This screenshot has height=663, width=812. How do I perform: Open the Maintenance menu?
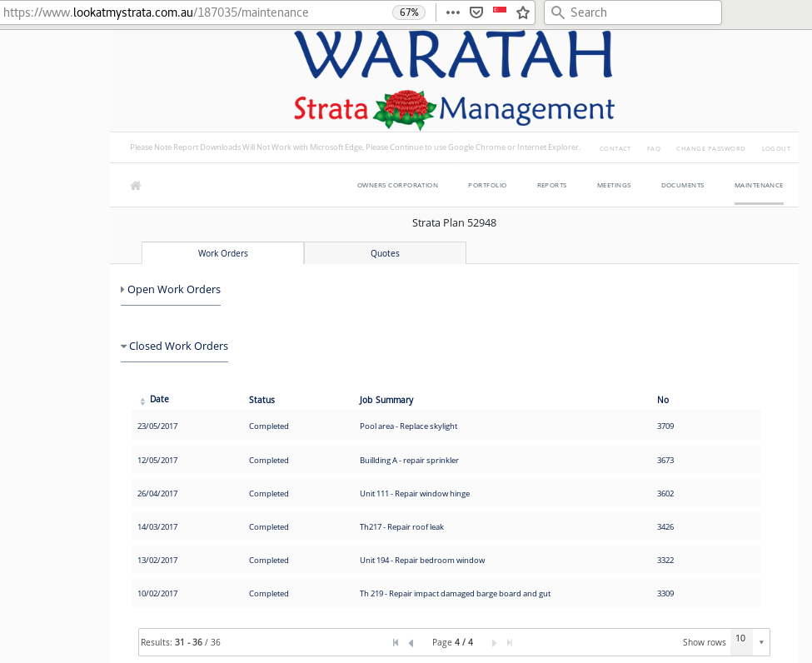click(x=759, y=186)
